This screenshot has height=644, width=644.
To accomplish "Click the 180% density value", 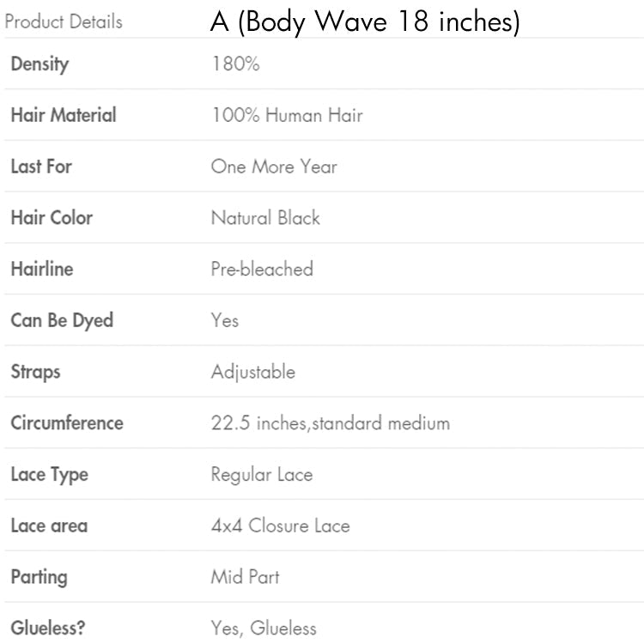I will tap(235, 64).
